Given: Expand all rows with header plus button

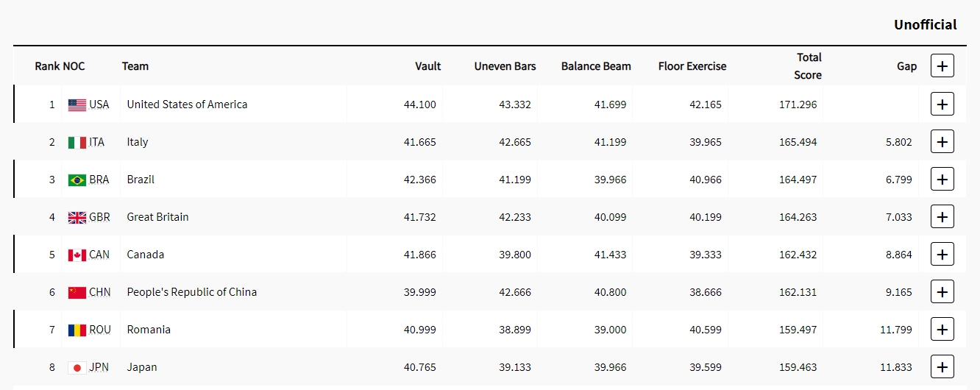Looking at the screenshot, I should click(x=942, y=66).
